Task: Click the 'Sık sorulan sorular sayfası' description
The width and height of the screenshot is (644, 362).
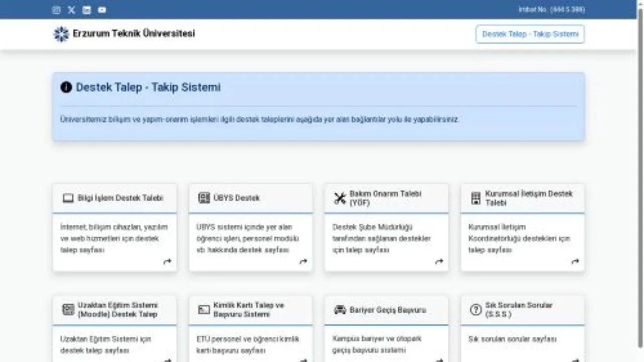Action: pos(512,339)
